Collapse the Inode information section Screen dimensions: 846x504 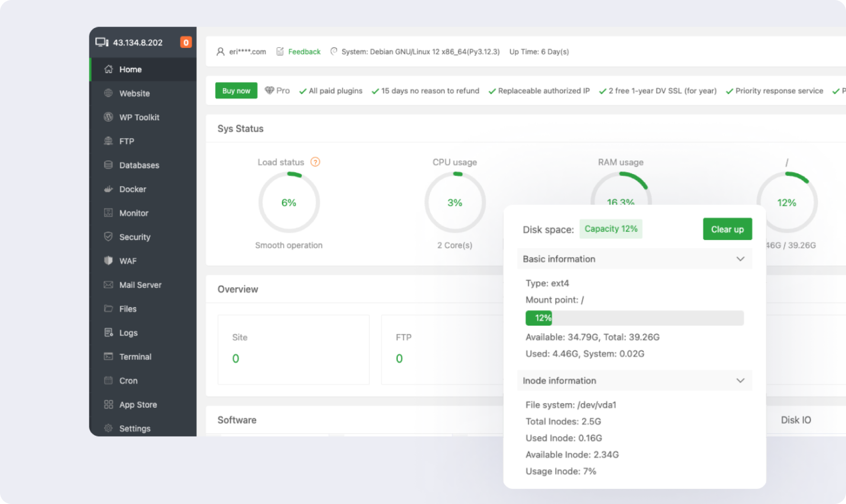coord(740,380)
